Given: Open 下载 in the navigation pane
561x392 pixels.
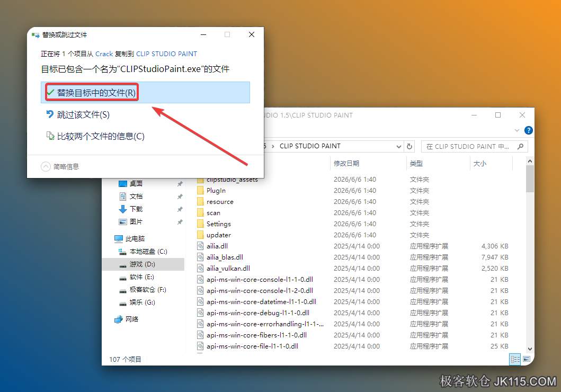Looking at the screenshot, I should 136,209.
